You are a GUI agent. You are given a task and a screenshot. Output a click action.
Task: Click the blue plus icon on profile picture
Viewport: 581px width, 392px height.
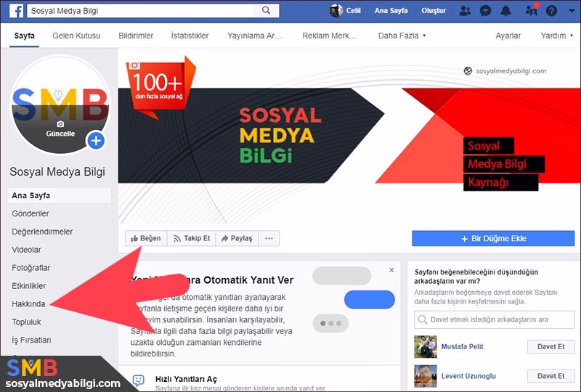pos(96,141)
